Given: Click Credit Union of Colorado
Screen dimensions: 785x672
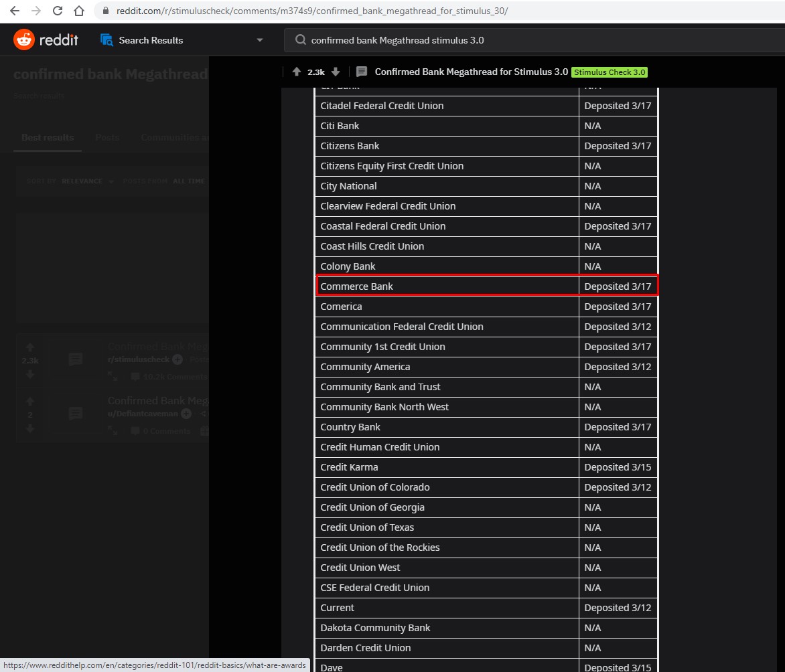Looking at the screenshot, I should 447,487.
